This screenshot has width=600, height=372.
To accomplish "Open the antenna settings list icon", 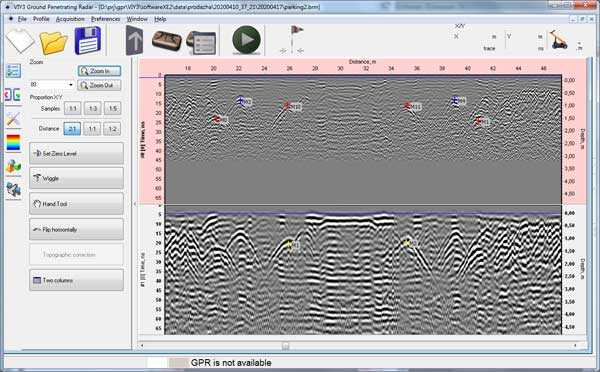I will click(201, 42).
